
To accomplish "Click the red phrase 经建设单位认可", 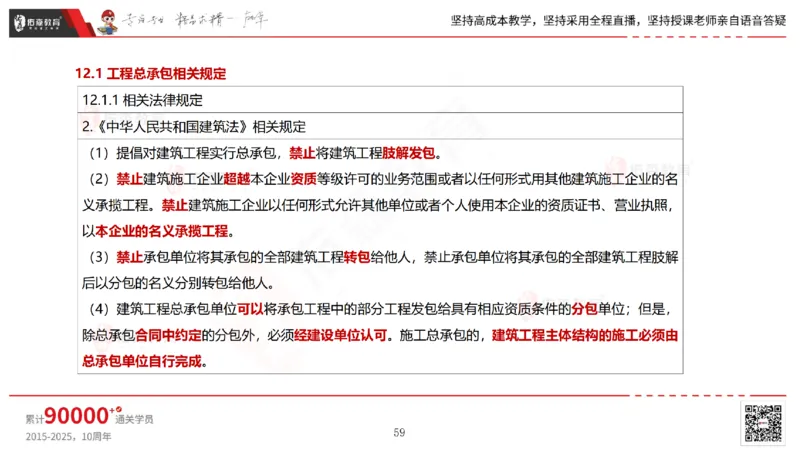I will pos(340,335).
